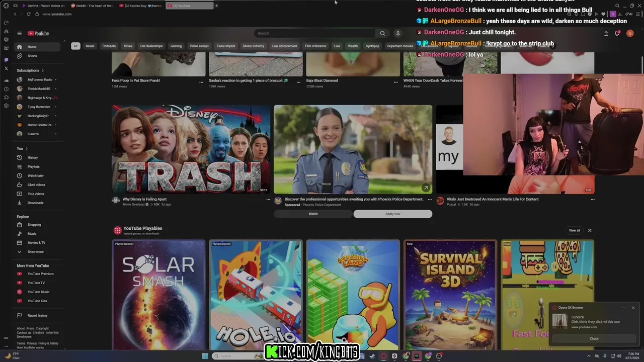
Task: Open options menu for Why Disney video
Action: [268, 200]
